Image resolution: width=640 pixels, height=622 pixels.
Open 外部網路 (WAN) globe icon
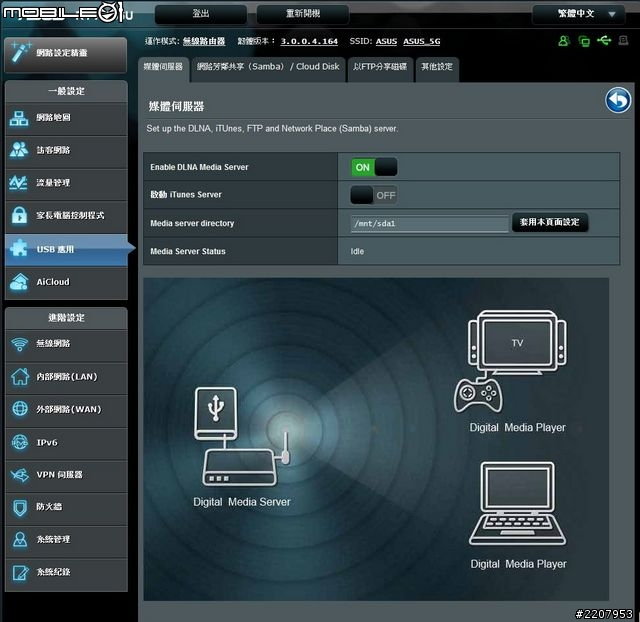click(20, 409)
